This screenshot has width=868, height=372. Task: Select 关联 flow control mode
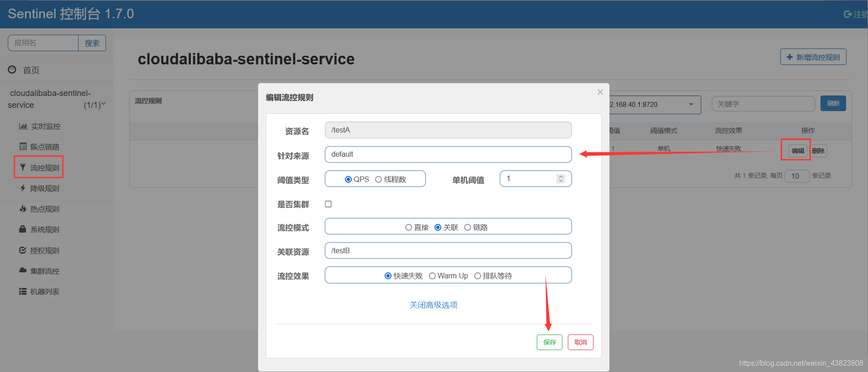438,227
